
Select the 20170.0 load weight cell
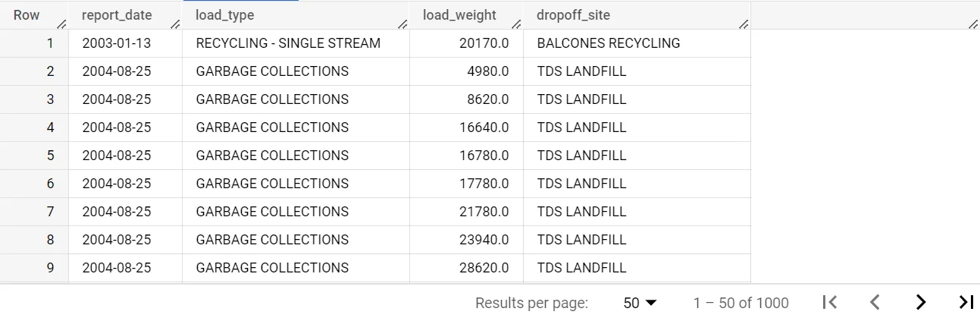[x=484, y=43]
